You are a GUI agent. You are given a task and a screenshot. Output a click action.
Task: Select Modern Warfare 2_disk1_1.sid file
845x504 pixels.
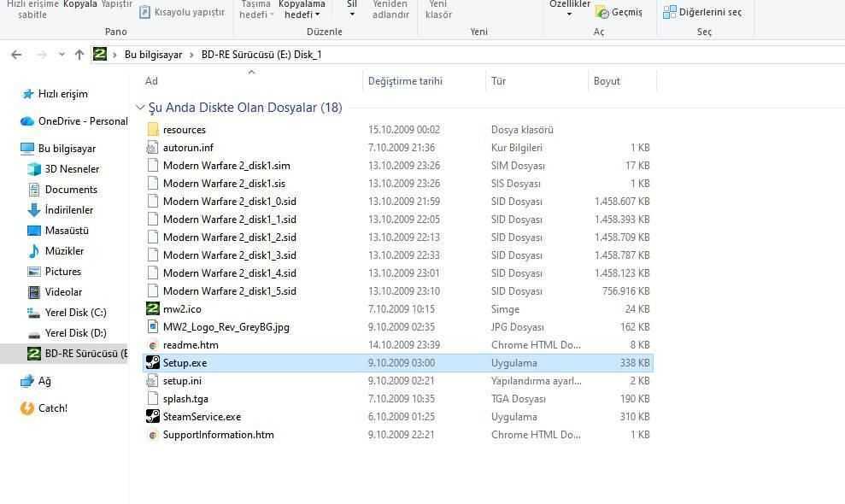pos(230,220)
